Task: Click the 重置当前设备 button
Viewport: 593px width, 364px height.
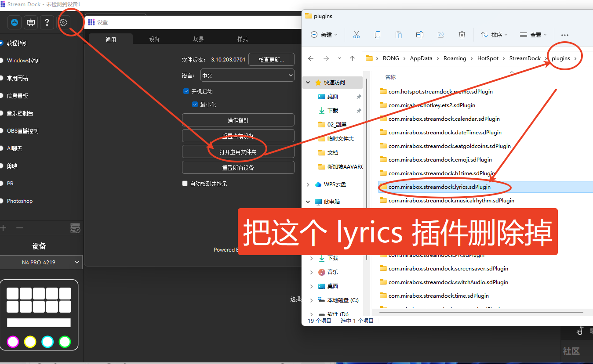Action: 238,136
